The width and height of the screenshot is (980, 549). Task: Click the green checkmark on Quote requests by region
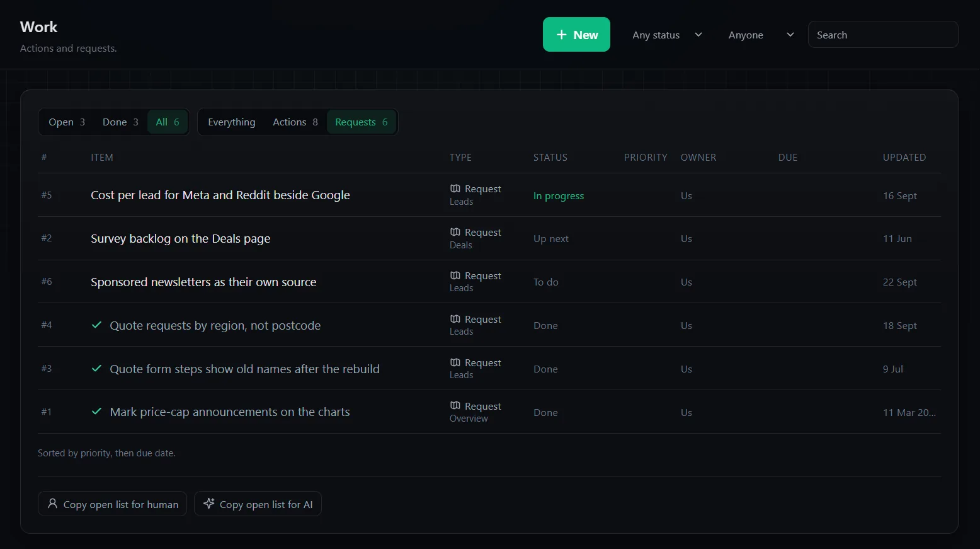(x=96, y=325)
